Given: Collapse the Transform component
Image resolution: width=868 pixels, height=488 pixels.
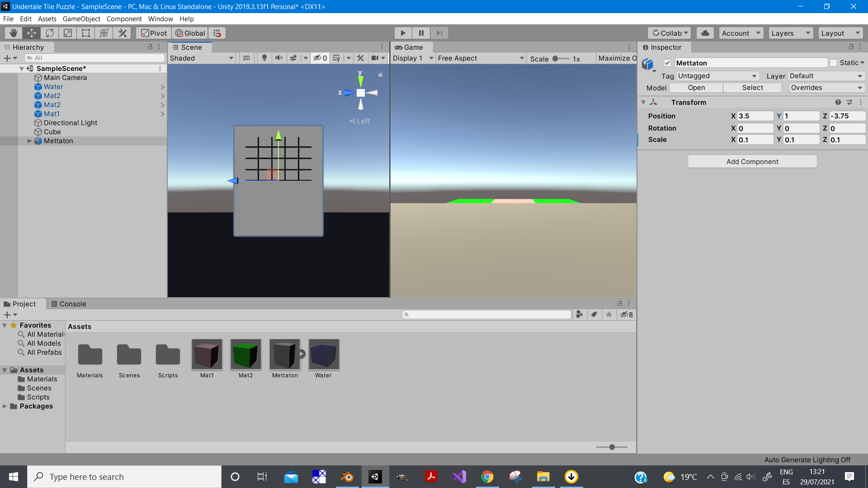Looking at the screenshot, I should tap(643, 103).
